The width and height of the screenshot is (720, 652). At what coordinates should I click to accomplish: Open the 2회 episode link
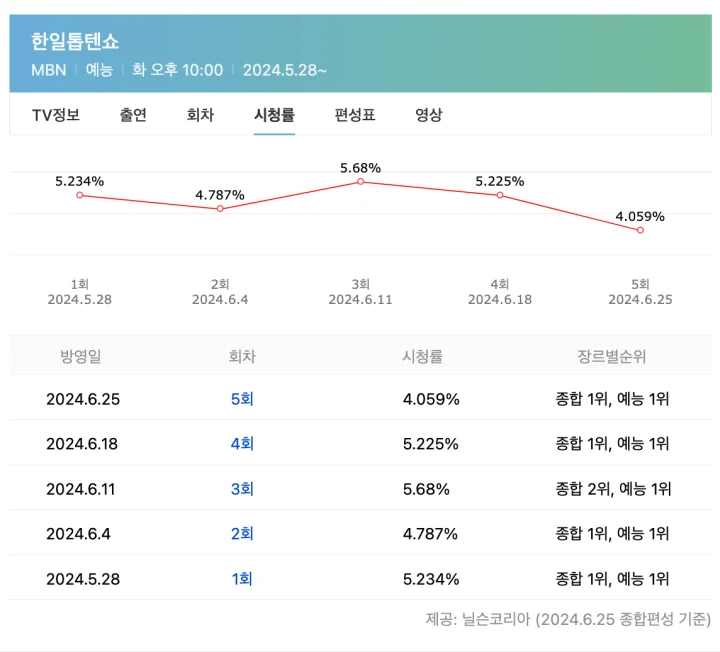[242, 534]
